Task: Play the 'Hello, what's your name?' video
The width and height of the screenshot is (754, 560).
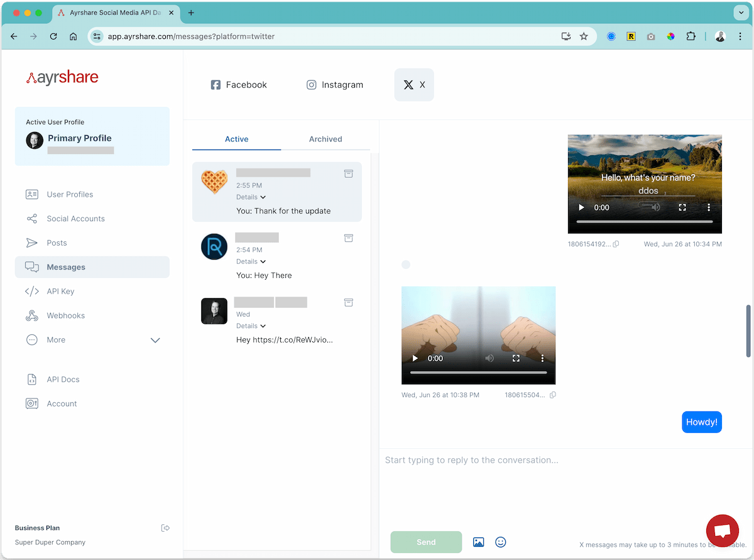Action: 581,207
